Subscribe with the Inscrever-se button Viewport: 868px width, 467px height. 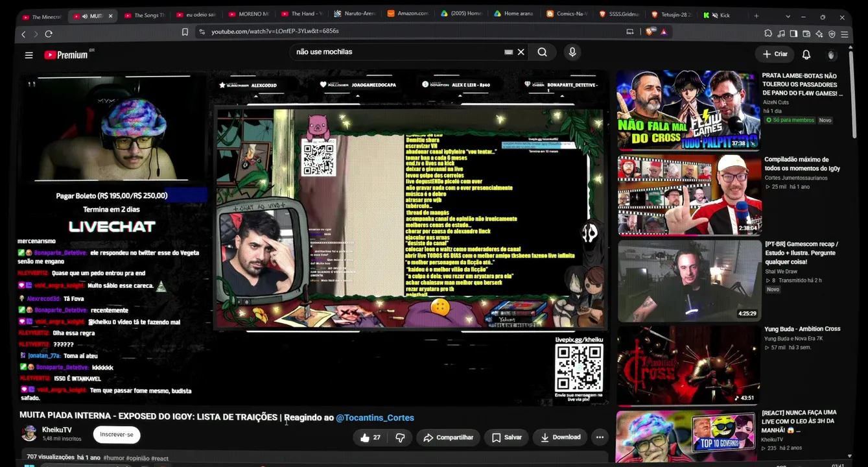coord(117,435)
